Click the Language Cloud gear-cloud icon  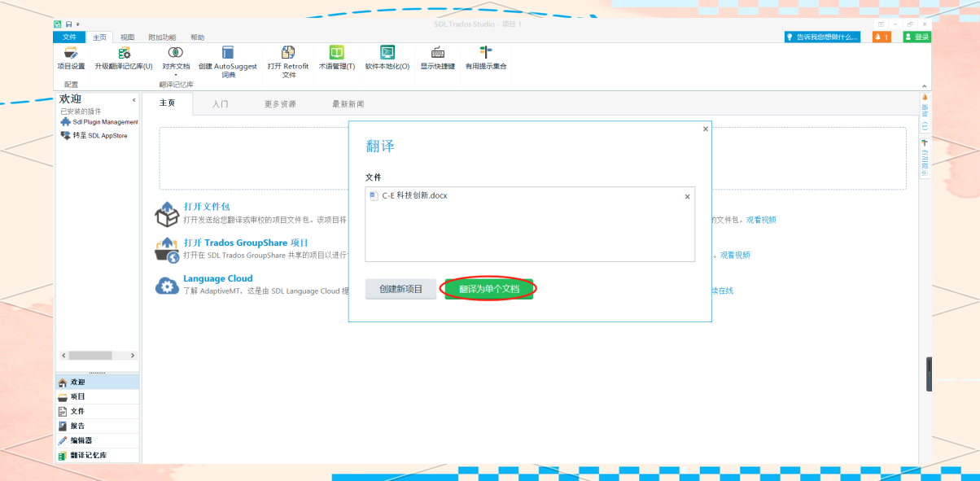pyautogui.click(x=167, y=286)
